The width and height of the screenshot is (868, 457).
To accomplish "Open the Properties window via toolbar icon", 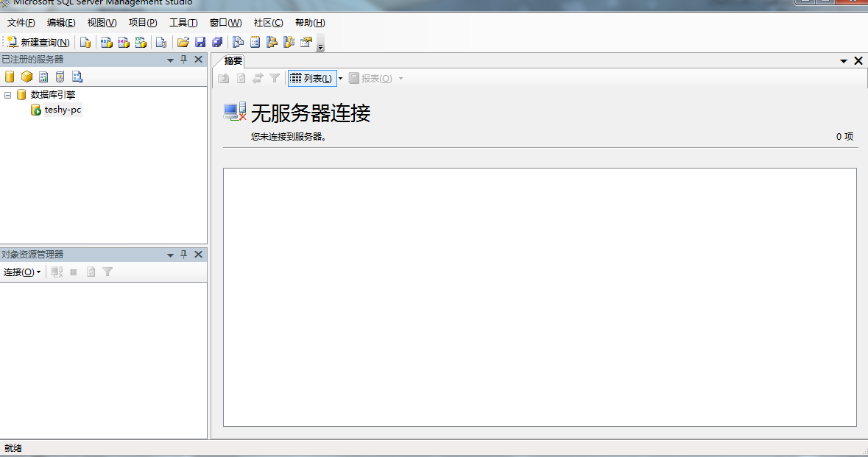I will [x=306, y=42].
